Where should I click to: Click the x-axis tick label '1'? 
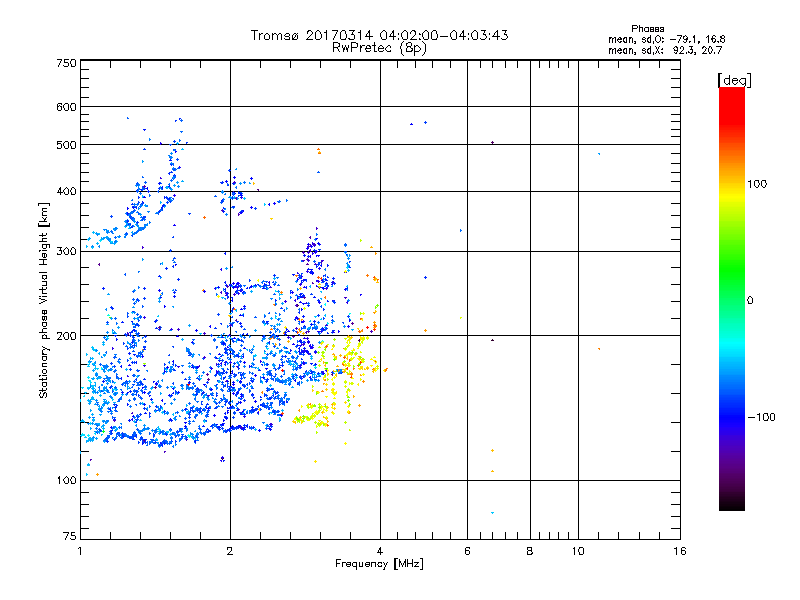click(80, 551)
